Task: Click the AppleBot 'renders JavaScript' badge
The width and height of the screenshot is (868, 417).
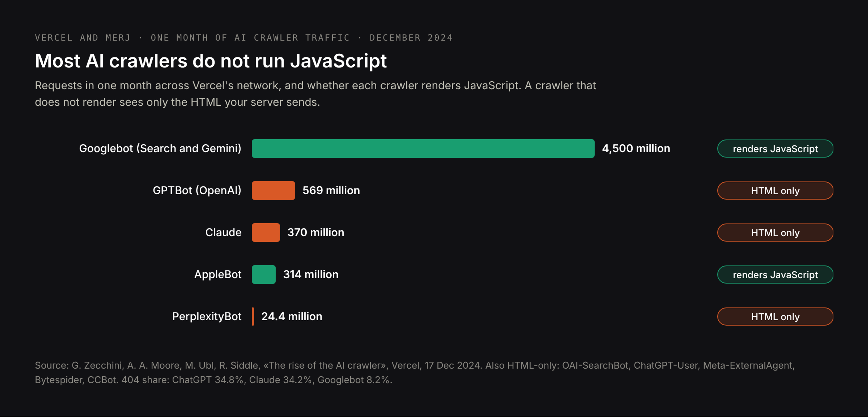Action: click(775, 275)
